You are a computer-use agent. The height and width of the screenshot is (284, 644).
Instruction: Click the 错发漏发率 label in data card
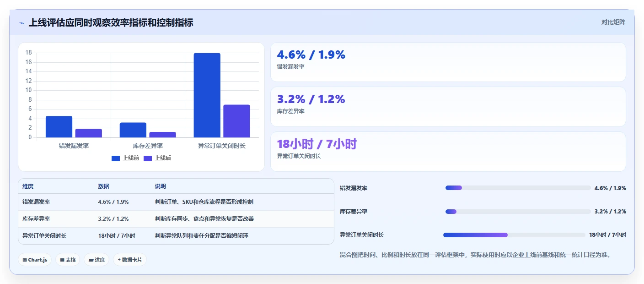(x=290, y=66)
